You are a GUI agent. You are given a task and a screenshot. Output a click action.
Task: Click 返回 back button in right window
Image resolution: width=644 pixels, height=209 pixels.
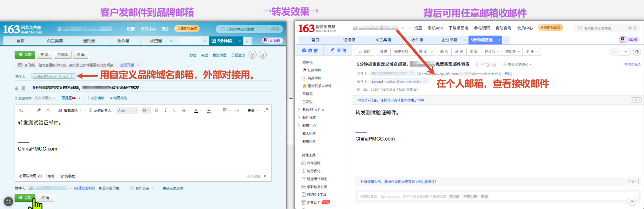[x=365, y=52]
